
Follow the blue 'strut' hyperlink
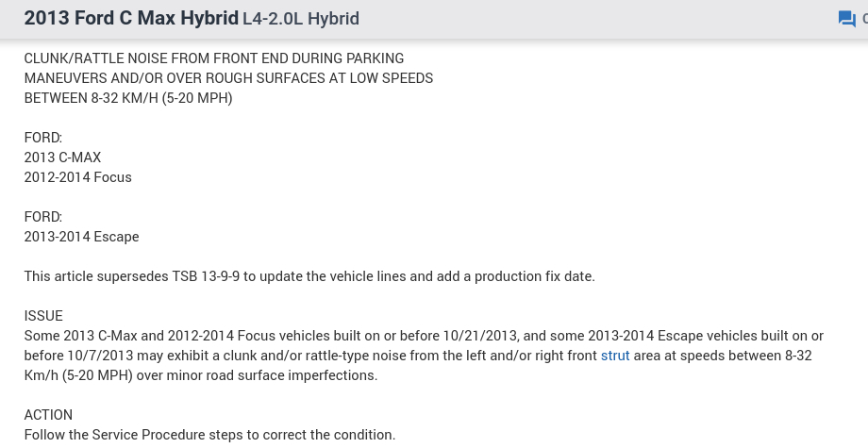pyautogui.click(x=615, y=356)
